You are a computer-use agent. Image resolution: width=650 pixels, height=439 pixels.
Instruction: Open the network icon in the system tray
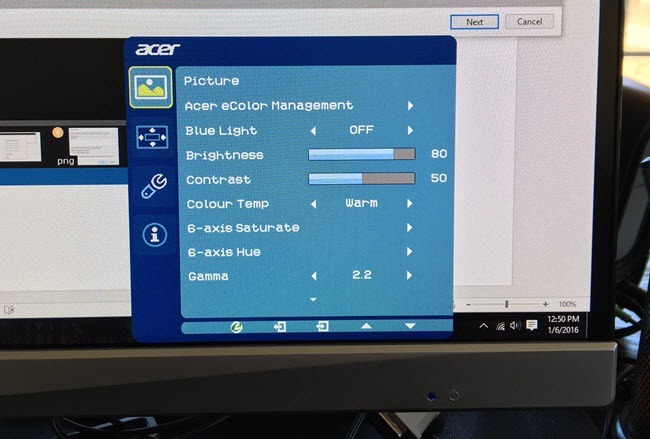pyautogui.click(x=500, y=326)
